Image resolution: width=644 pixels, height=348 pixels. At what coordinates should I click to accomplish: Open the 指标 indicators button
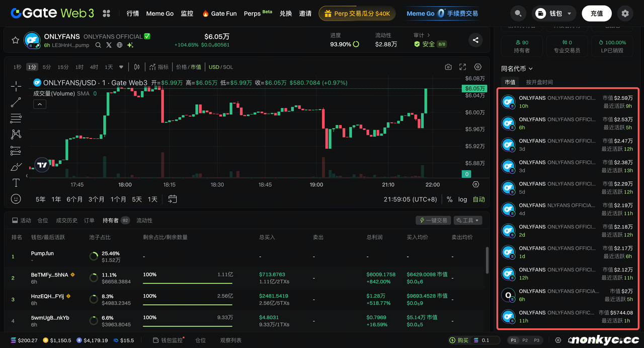coord(159,67)
